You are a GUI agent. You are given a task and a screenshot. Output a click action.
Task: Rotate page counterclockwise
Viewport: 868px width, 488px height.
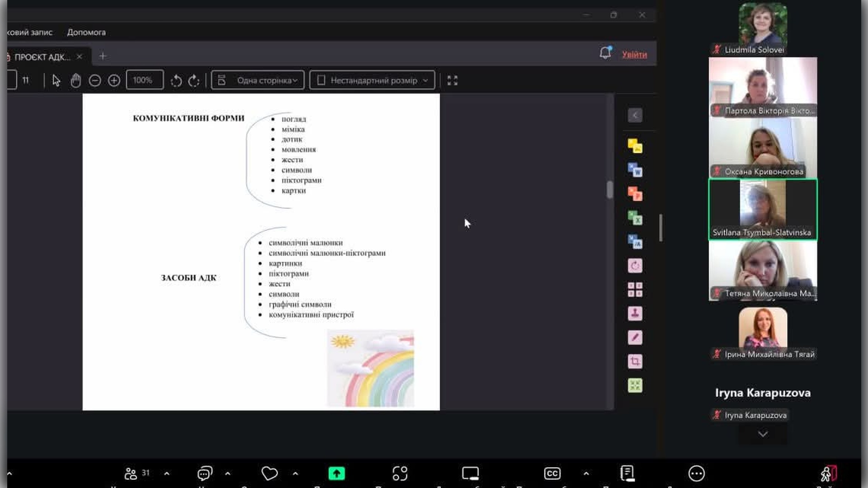tap(176, 80)
